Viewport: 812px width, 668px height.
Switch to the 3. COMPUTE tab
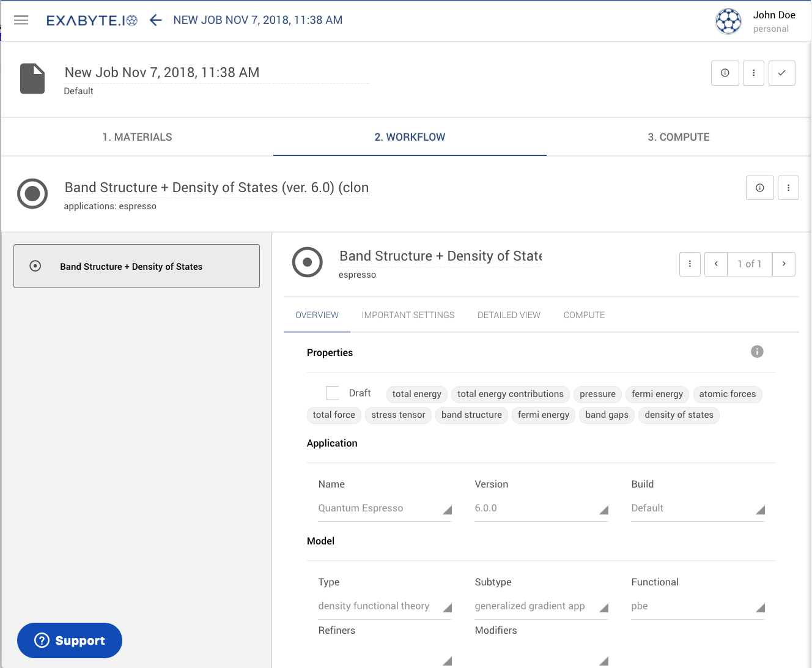[x=678, y=137]
